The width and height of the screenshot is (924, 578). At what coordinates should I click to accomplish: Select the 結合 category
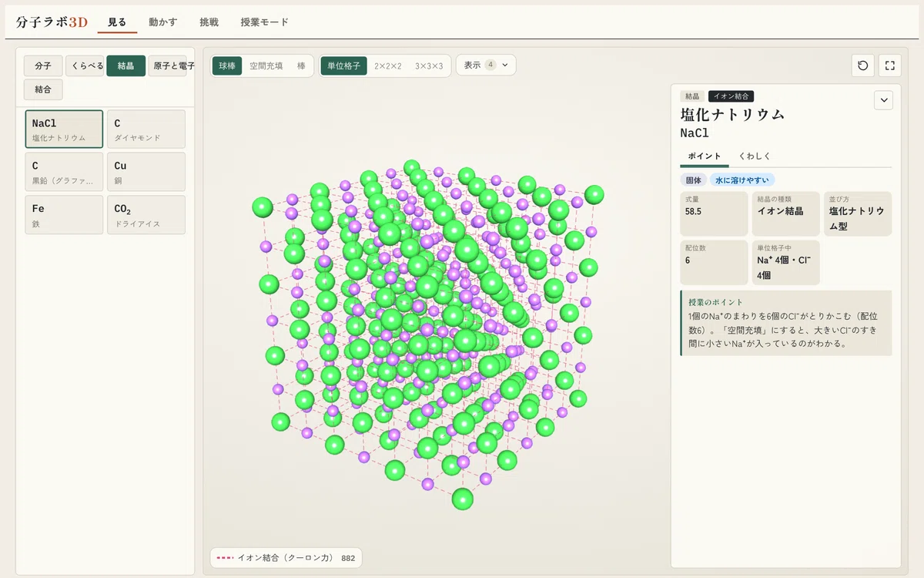click(43, 89)
